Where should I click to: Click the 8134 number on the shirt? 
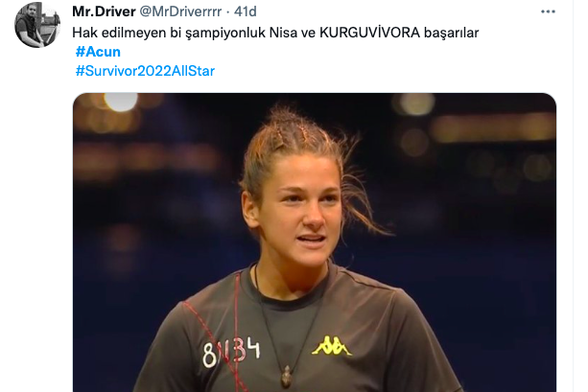click(231, 353)
